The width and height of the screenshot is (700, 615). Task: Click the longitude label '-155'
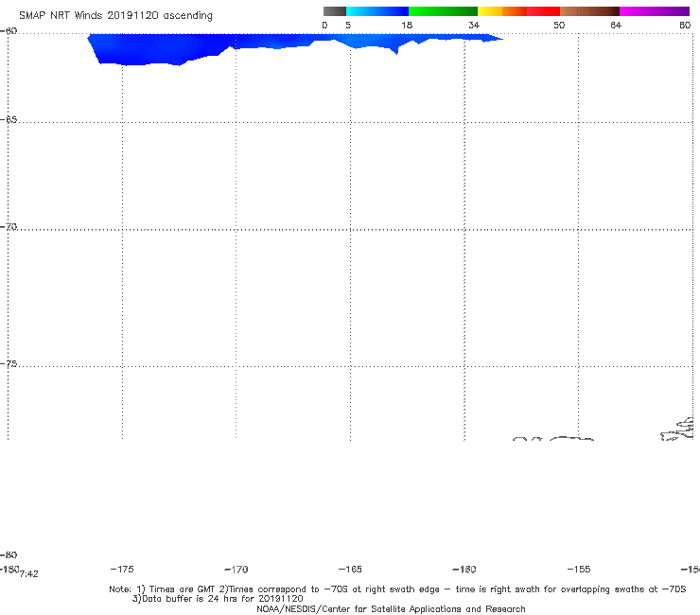tap(579, 569)
